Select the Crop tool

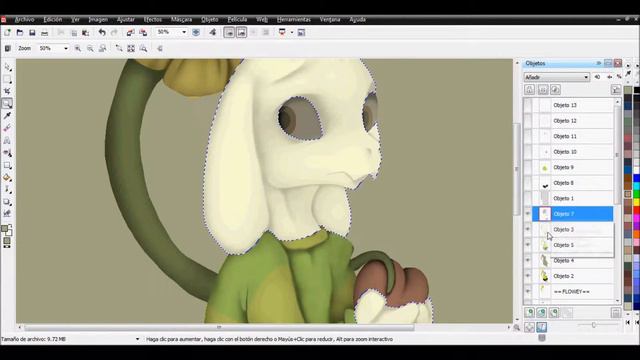(7, 91)
